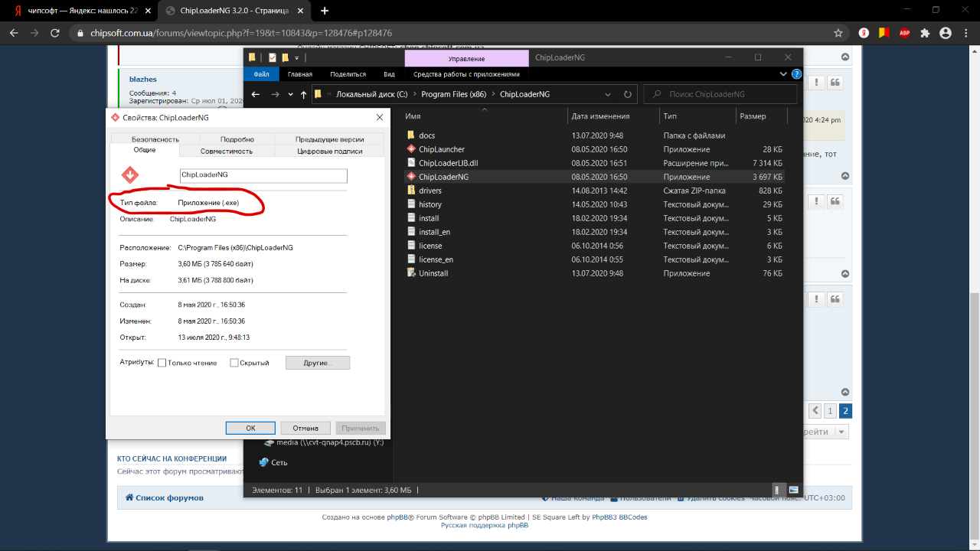Enable the 'Только чтение' checkbox

pos(162,363)
